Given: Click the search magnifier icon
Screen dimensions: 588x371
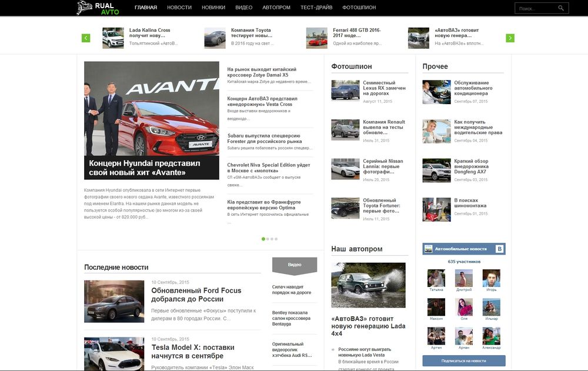Looking at the screenshot, I should click(x=560, y=8).
